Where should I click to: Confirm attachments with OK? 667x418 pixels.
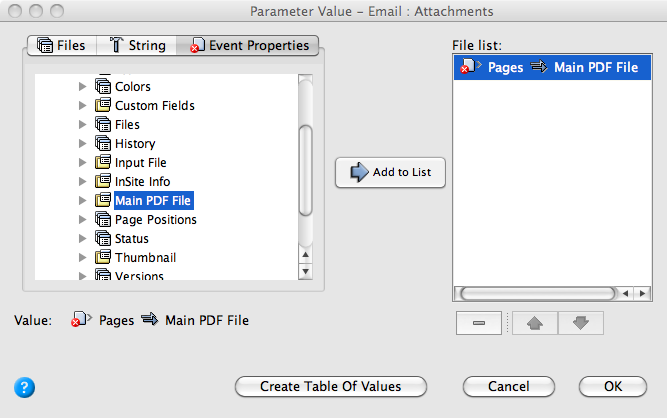pyautogui.click(x=613, y=386)
